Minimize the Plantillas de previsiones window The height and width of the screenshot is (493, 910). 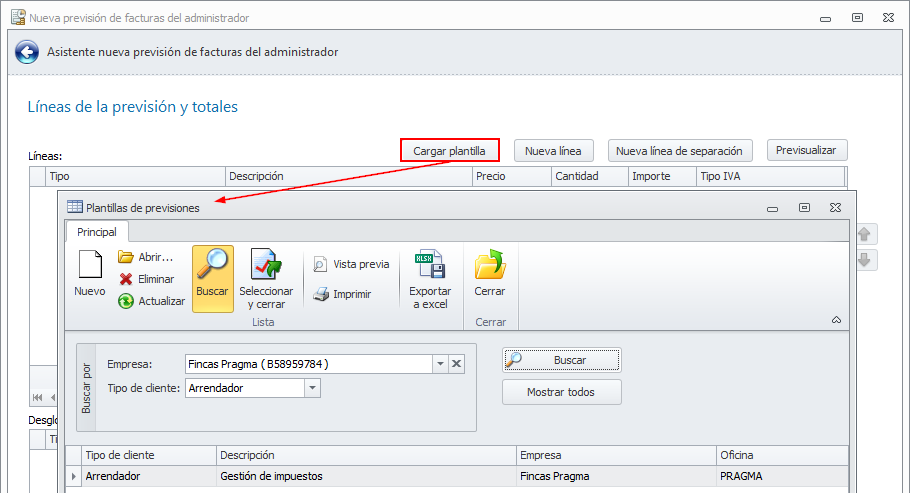[x=772, y=208]
